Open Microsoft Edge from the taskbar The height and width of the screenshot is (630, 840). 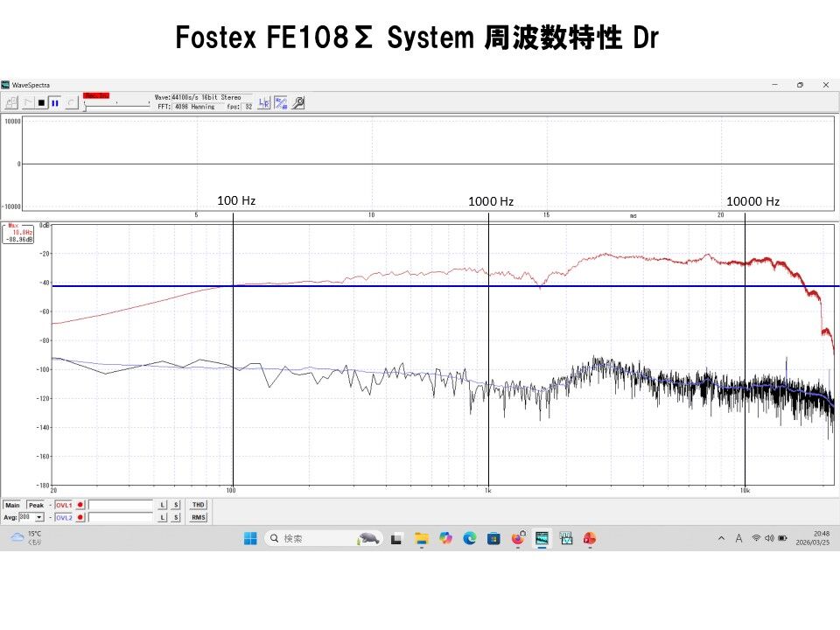(x=469, y=538)
